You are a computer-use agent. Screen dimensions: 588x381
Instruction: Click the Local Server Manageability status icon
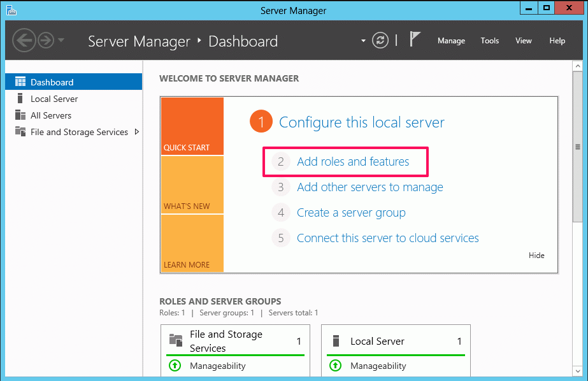(x=335, y=365)
